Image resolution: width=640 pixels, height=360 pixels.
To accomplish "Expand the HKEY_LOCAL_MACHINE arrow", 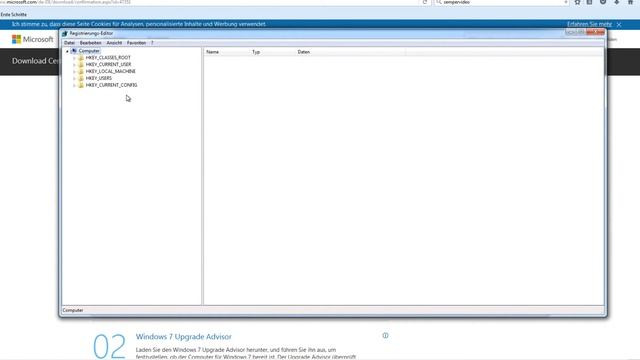I will point(74,72).
